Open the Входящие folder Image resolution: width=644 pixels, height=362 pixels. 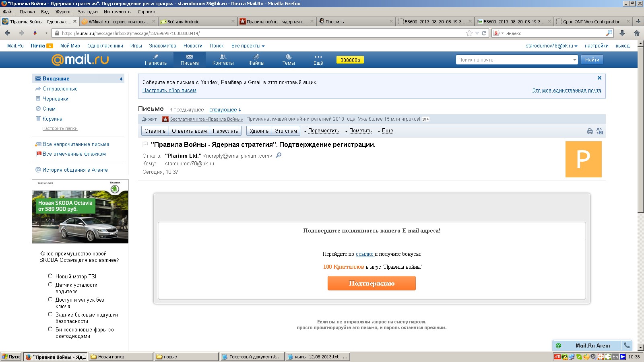coord(78,78)
